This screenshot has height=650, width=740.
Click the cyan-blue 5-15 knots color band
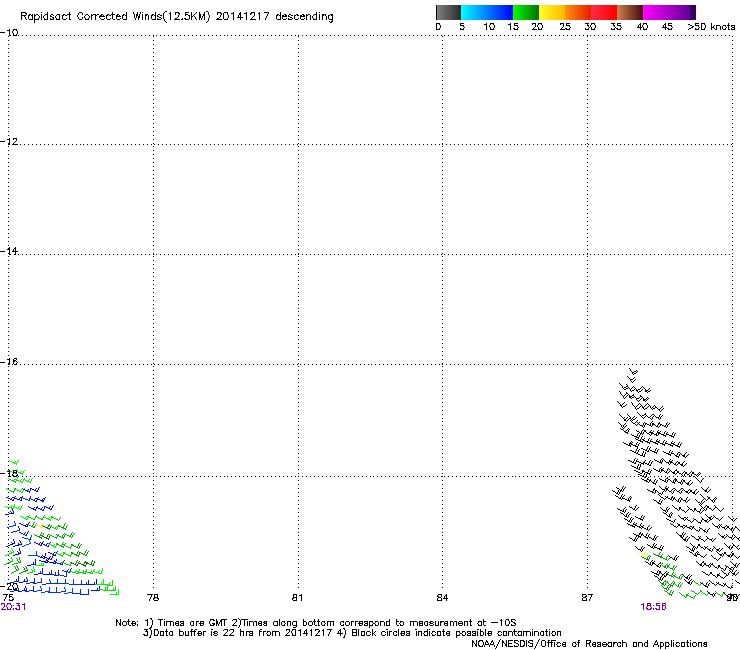point(487,12)
